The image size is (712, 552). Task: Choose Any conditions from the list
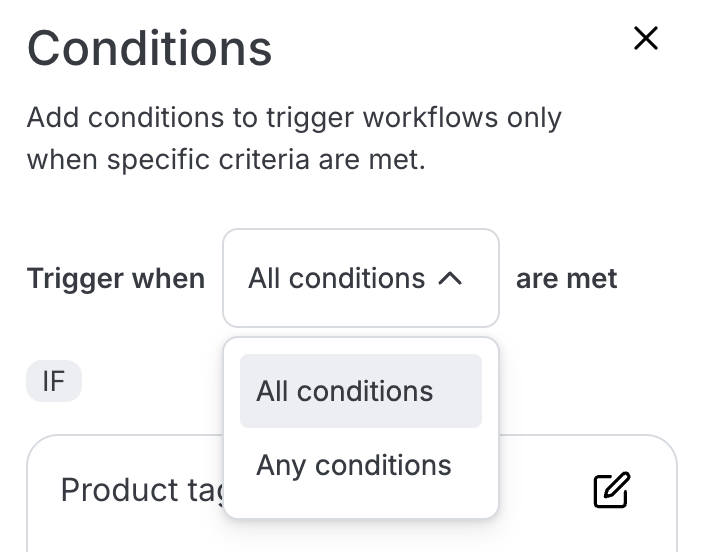coord(354,465)
